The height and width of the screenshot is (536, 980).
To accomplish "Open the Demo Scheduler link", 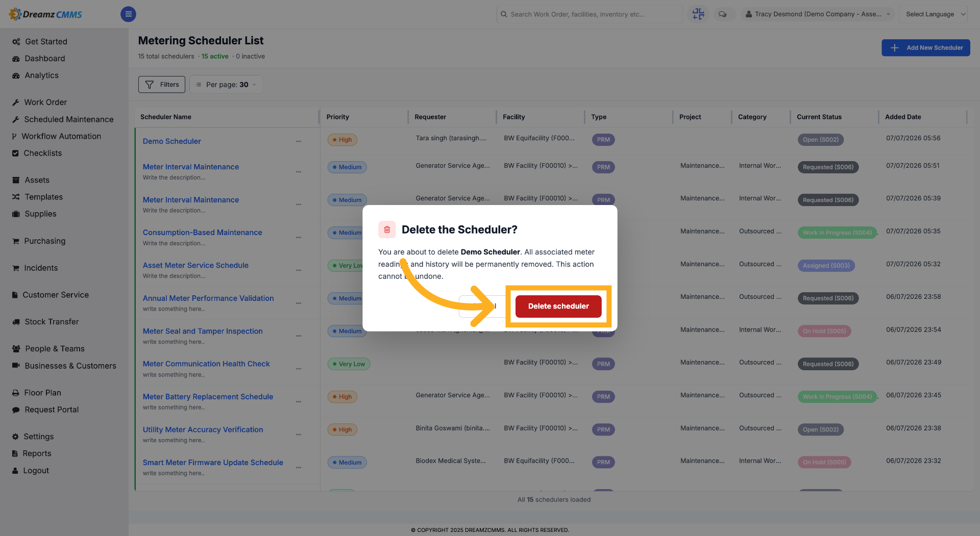I will point(171,141).
